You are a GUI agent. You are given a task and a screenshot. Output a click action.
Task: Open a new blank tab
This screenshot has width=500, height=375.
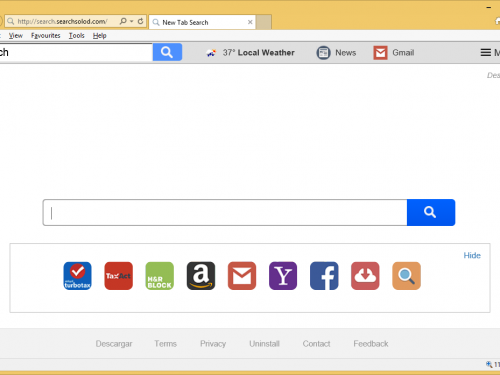(x=264, y=22)
